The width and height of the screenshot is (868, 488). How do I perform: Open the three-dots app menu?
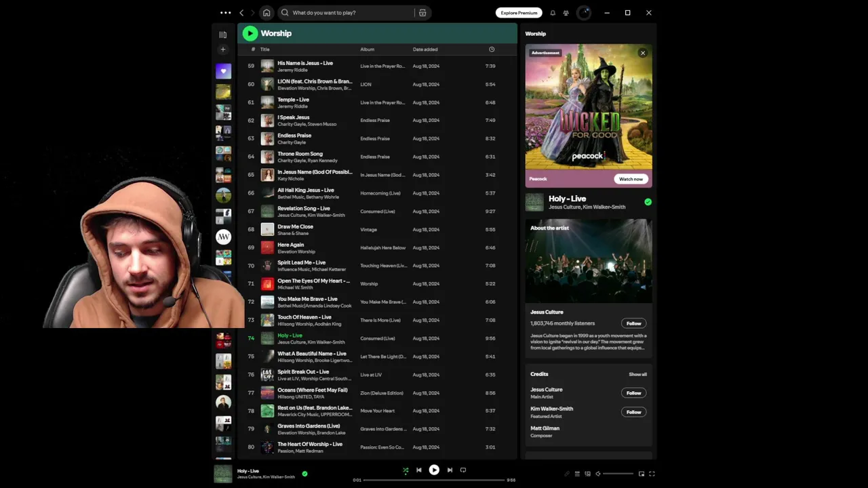225,13
